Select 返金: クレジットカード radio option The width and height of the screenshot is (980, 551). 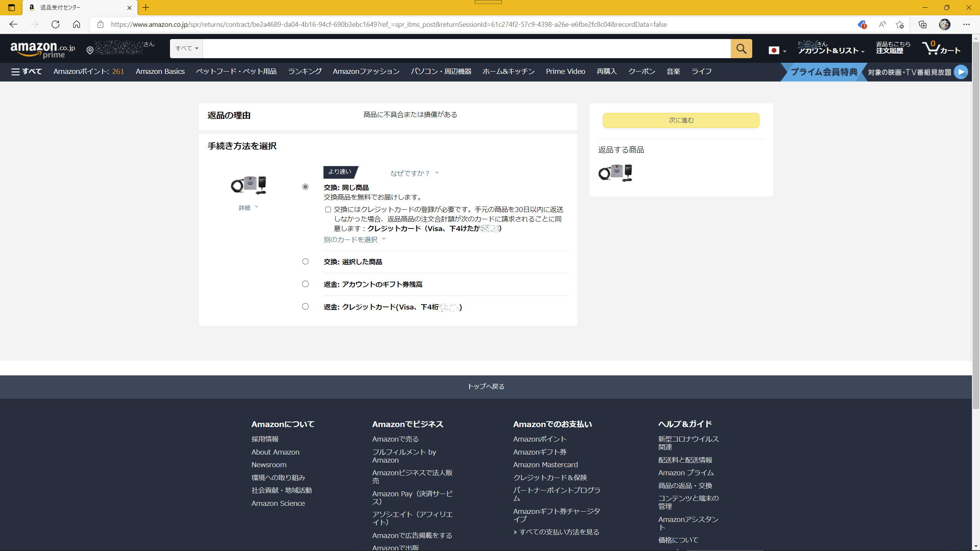click(x=305, y=306)
